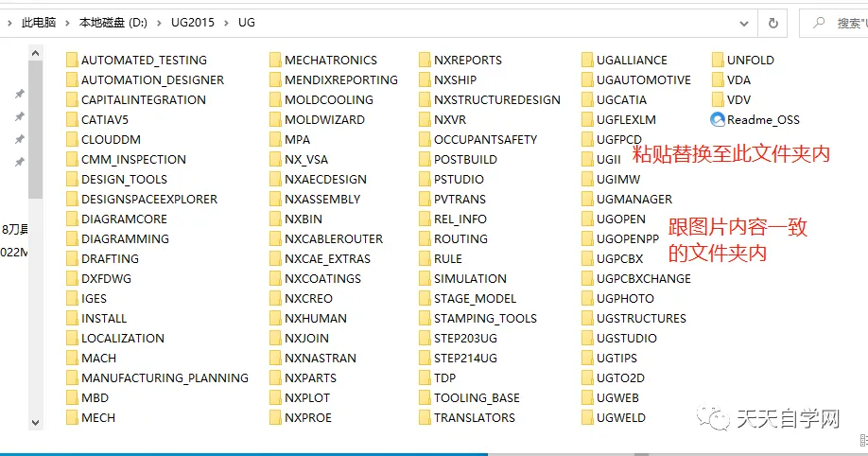
Task: Select the UGSTRUCTURES folder name
Action: pos(642,319)
